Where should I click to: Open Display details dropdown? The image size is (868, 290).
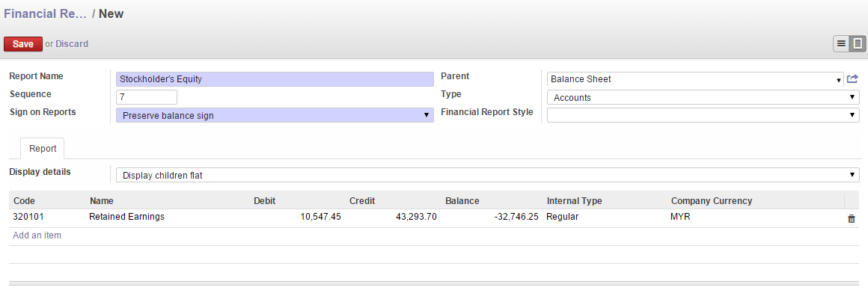(487, 175)
